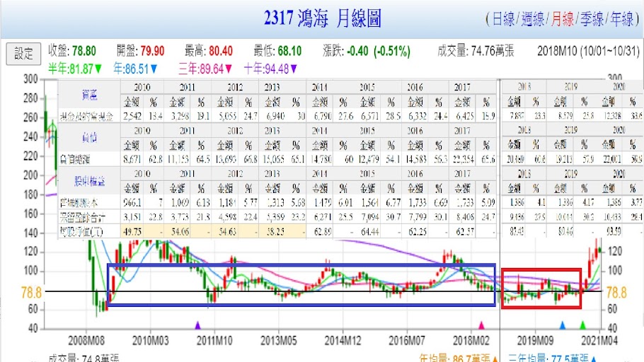Image resolution: width=644 pixels, height=362 pixels.
Task: Click the 2019M09 x-axis date label
Action: coord(535,341)
